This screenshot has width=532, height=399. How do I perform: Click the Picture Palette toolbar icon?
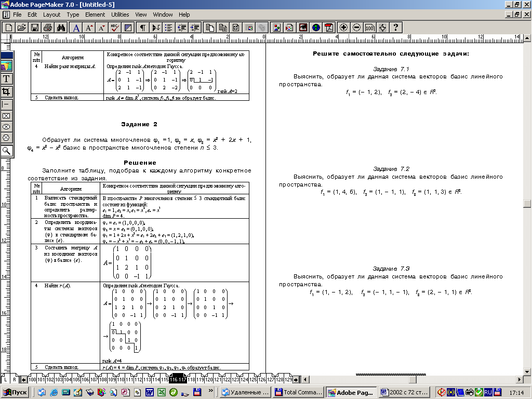coord(277,28)
